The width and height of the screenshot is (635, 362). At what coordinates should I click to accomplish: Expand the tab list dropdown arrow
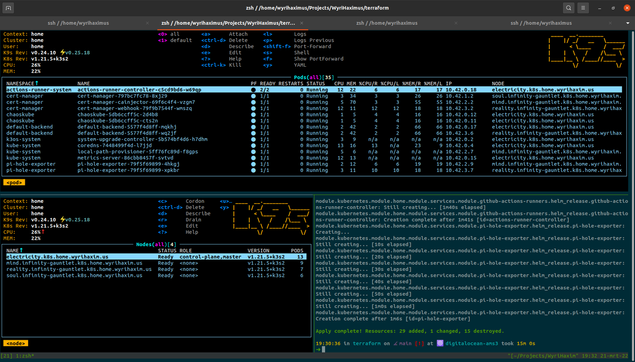point(628,23)
